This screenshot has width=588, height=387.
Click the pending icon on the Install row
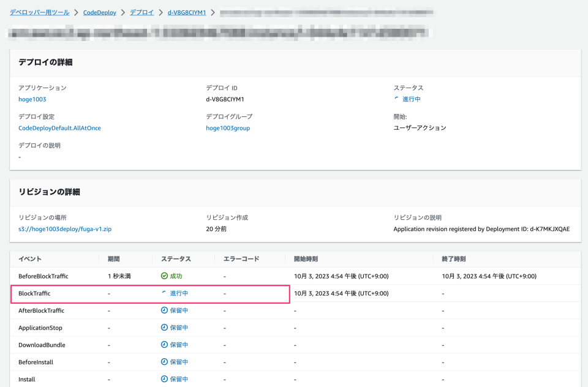click(x=164, y=379)
